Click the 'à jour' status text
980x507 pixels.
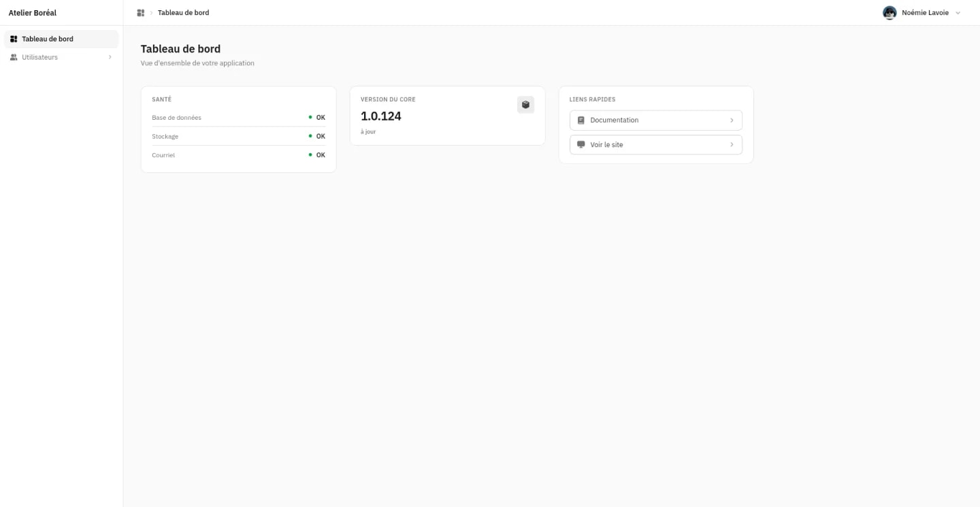click(368, 132)
